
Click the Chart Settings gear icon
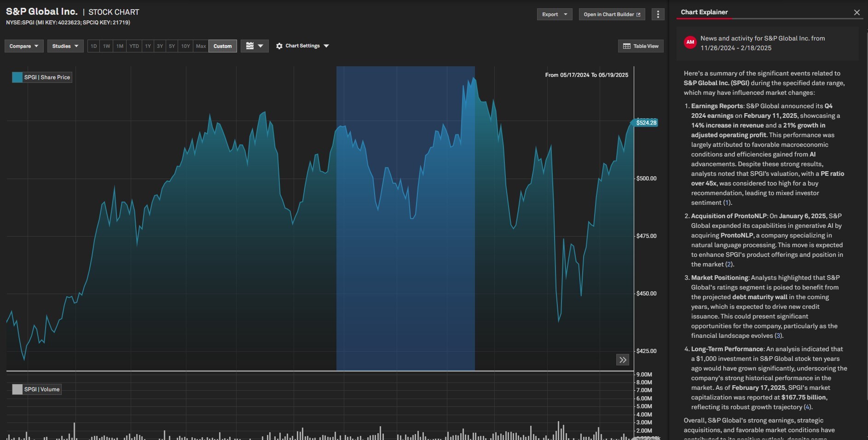(279, 46)
